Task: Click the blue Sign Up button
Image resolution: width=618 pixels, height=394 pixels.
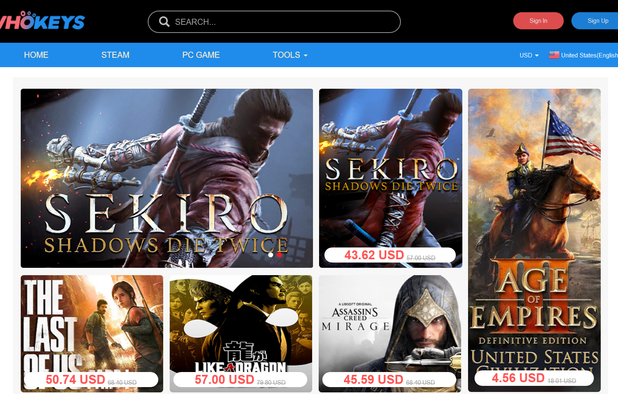Action: [x=595, y=21]
